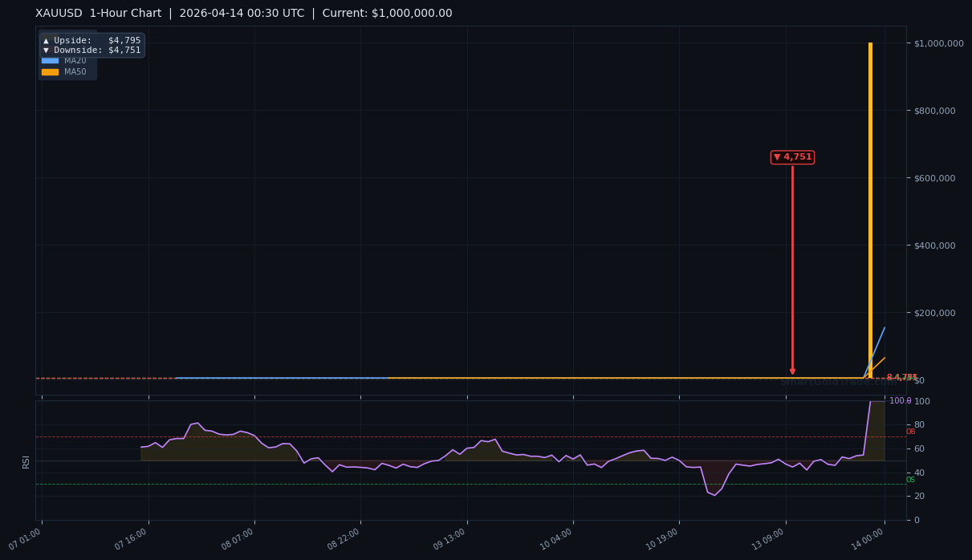The width and height of the screenshot is (972, 560).
Task: Click the red 4,751 downside arrow marker
Action: tap(792, 157)
